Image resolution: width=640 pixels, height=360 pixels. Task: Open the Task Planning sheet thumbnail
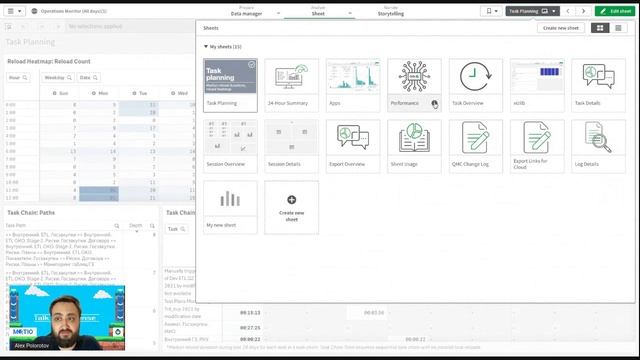230,85
